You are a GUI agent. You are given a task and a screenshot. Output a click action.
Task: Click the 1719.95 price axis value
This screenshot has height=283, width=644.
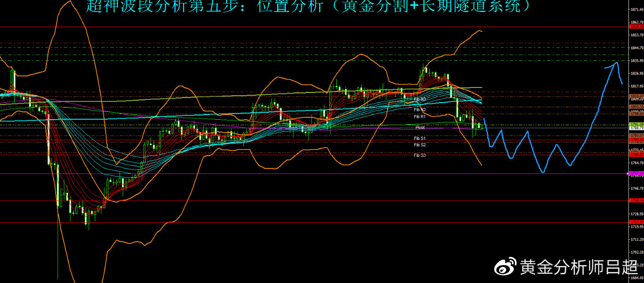tap(637, 227)
